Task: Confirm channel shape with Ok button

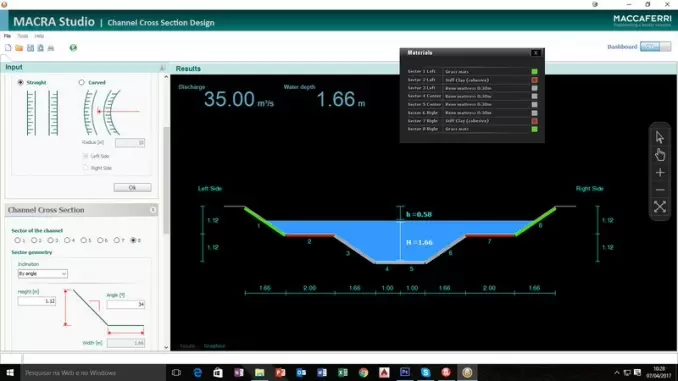Action: coord(132,187)
